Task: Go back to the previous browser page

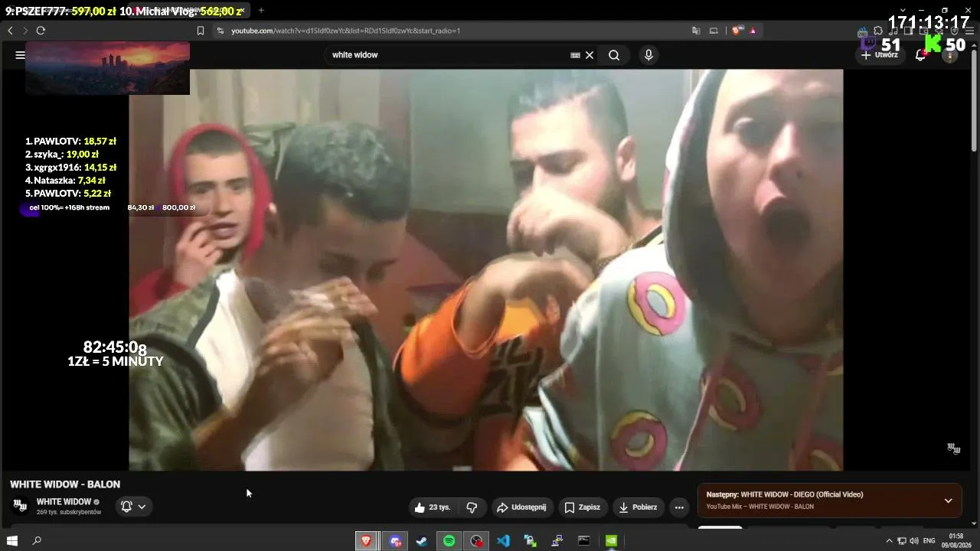Action: click(10, 31)
